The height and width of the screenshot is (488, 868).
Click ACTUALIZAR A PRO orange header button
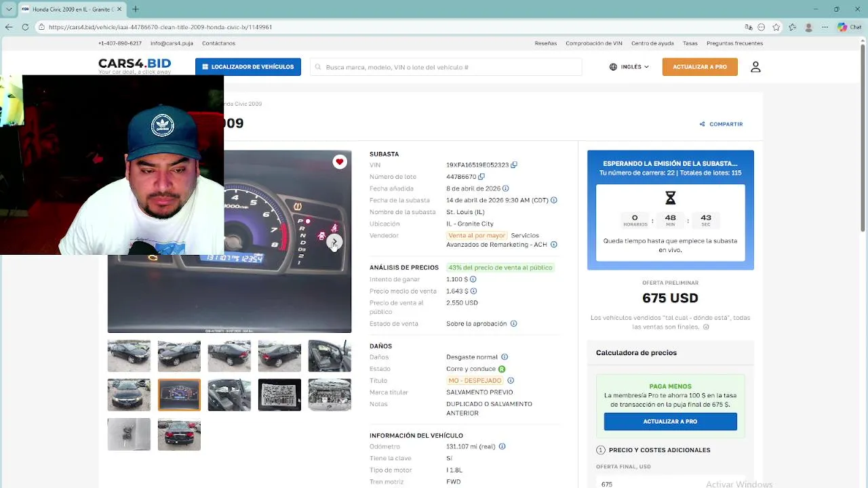(700, 67)
